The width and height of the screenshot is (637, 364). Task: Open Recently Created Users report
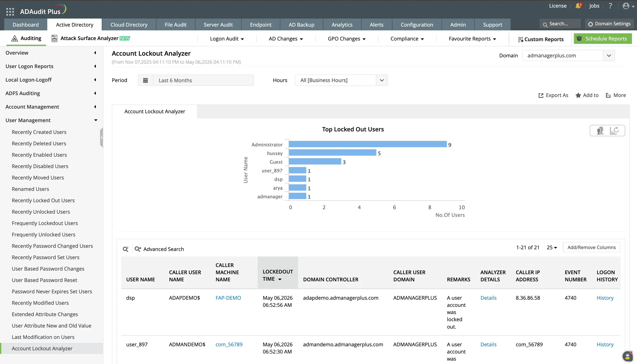click(39, 132)
